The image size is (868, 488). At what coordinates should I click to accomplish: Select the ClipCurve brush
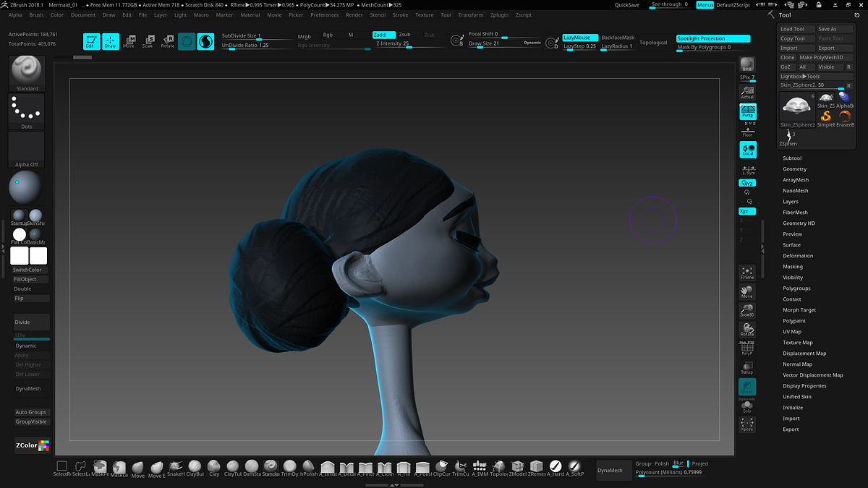[441, 468]
